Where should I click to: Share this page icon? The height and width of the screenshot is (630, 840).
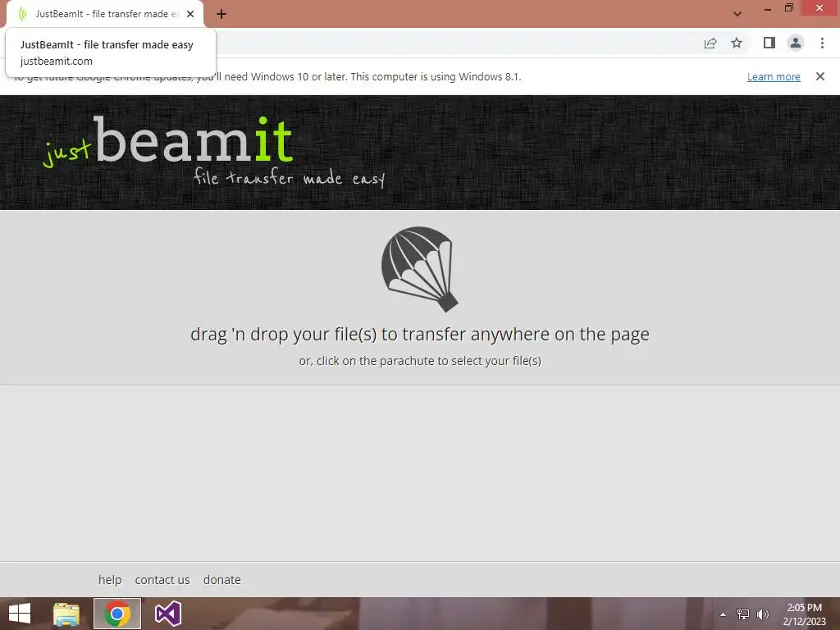tap(710, 43)
